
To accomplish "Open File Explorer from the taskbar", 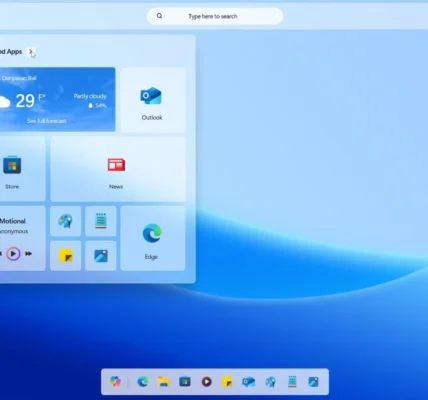I will [x=164, y=381].
